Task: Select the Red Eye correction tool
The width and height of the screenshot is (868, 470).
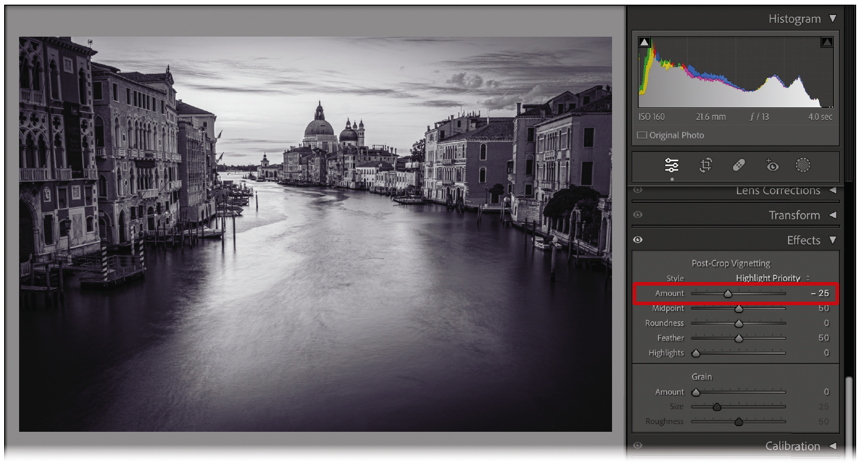Action: (x=771, y=165)
